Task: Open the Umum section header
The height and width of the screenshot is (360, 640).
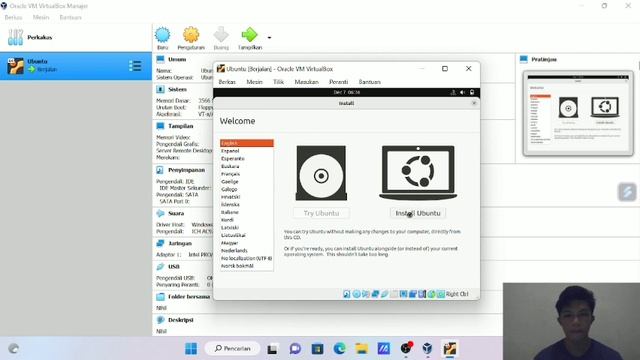Action: (x=177, y=60)
